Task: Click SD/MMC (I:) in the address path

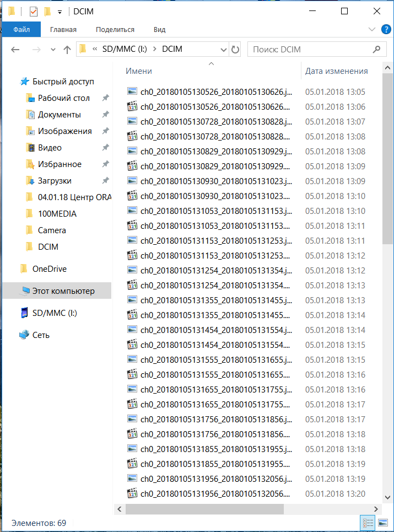Action: (125, 50)
